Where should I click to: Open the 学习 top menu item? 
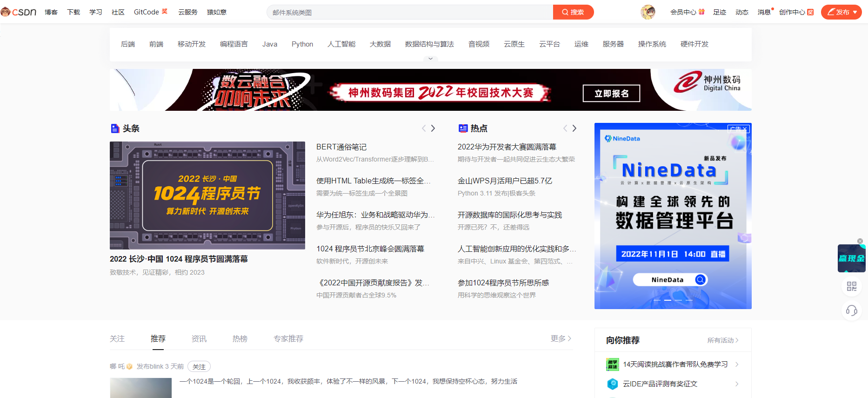coord(96,12)
